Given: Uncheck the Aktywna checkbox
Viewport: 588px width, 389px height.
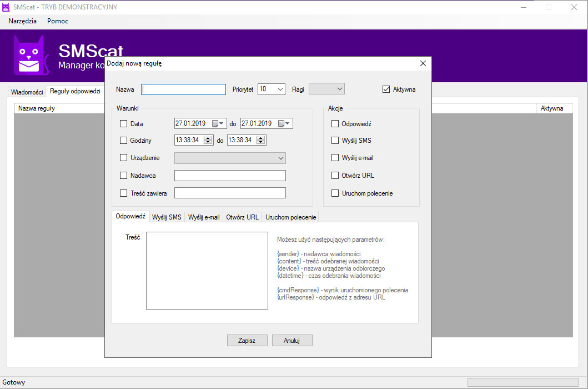Looking at the screenshot, I should 386,89.
